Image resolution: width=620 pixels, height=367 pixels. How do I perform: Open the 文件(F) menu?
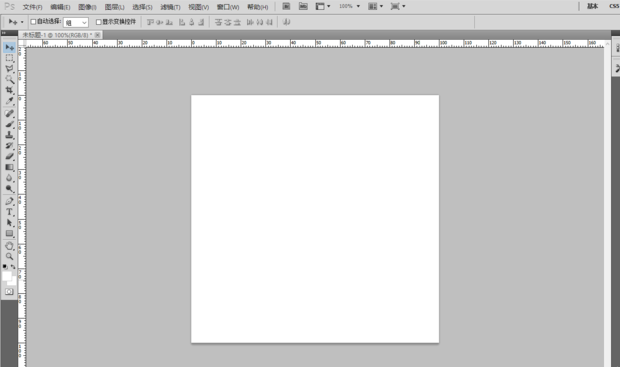pos(32,7)
